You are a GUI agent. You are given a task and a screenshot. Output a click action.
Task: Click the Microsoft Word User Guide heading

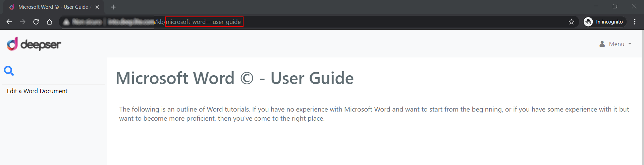(234, 78)
